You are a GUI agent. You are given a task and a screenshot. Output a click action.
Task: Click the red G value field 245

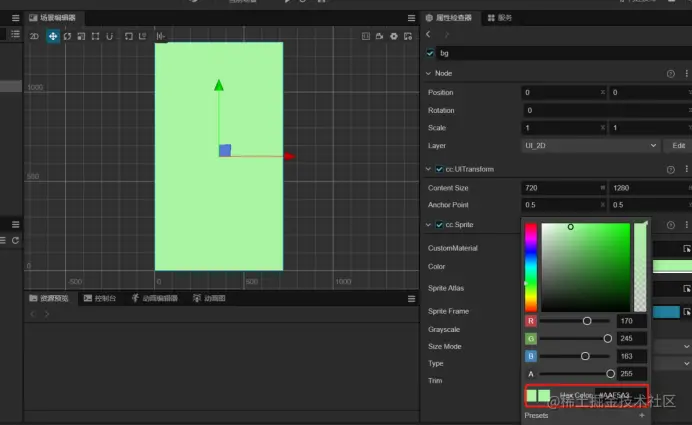coord(632,338)
